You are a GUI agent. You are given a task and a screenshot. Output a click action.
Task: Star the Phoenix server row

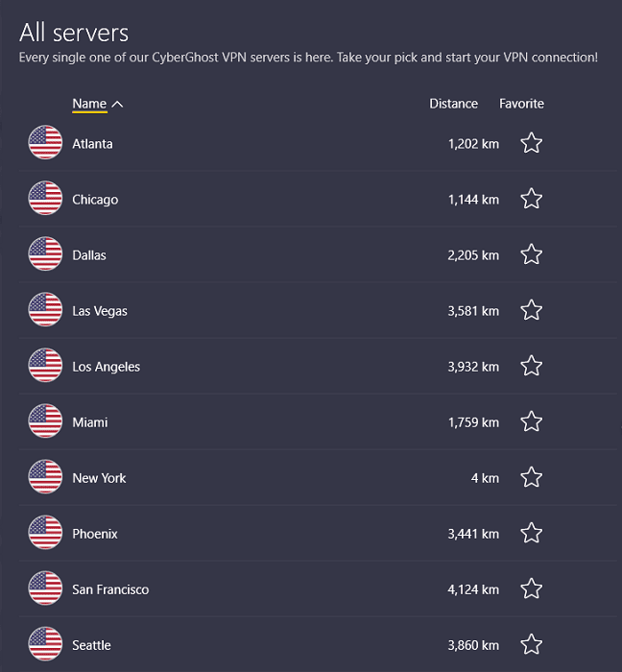pos(531,533)
